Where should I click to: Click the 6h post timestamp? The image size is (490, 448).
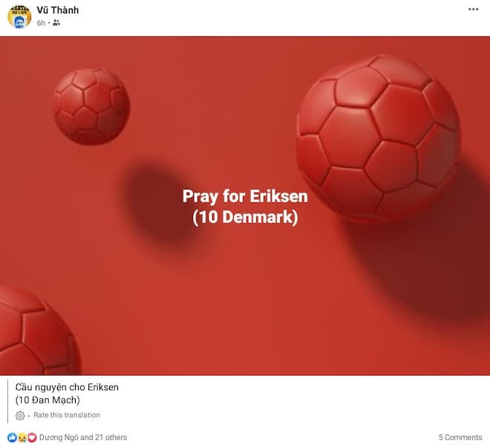click(41, 23)
